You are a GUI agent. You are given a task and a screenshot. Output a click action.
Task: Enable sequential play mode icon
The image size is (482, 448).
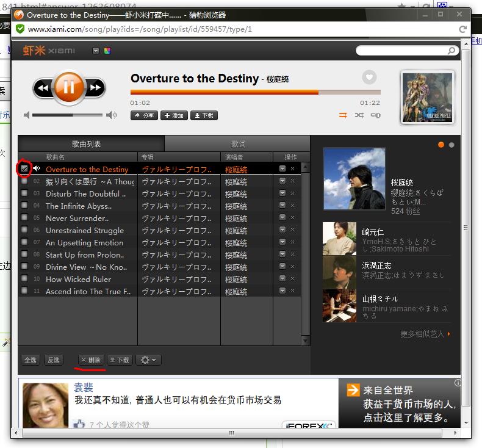coord(343,115)
